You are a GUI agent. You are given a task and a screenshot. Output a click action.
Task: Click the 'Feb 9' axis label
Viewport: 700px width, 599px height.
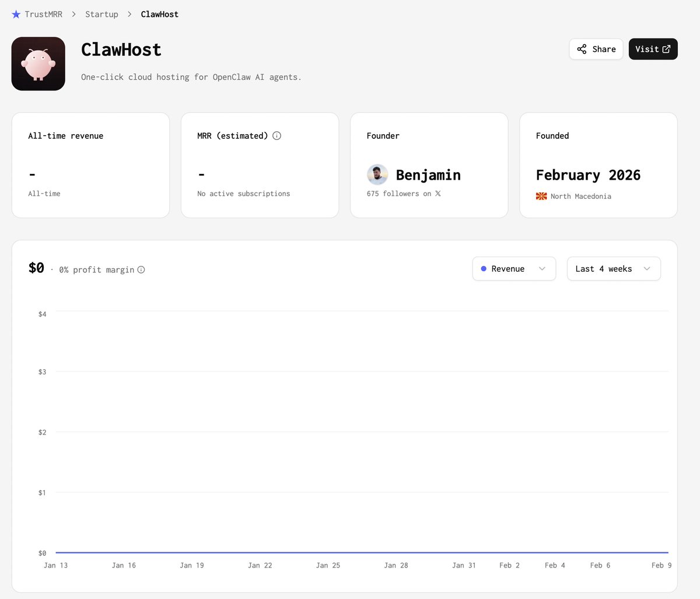point(661,565)
